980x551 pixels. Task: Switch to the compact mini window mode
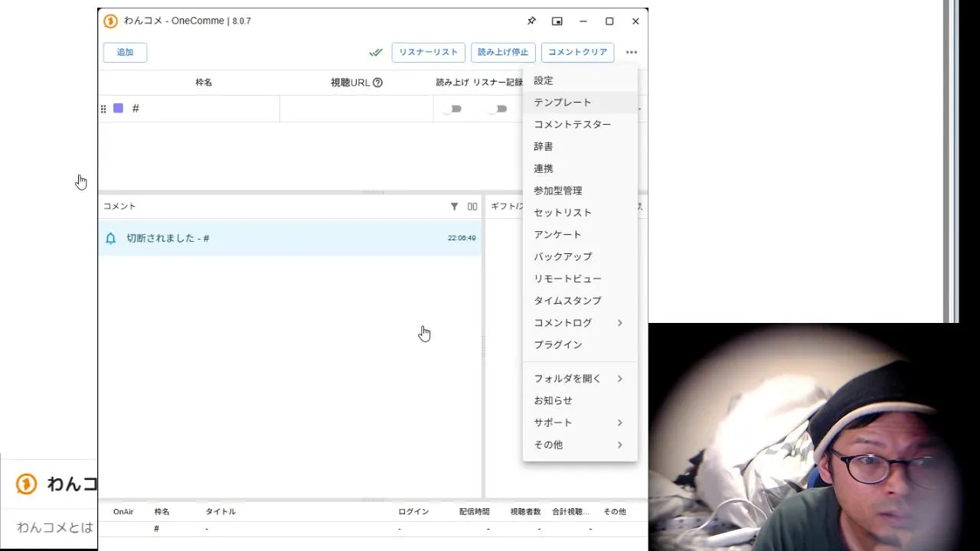(x=557, y=21)
